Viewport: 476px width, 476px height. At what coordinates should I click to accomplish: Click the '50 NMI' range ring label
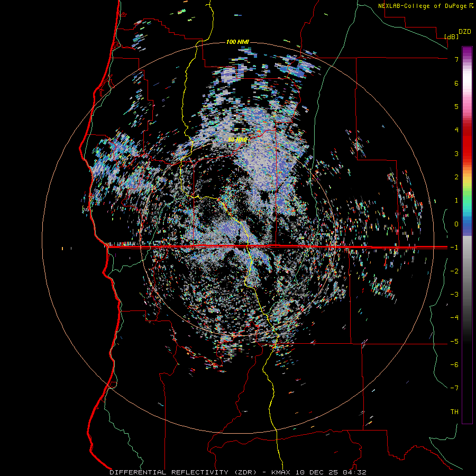[237, 140]
